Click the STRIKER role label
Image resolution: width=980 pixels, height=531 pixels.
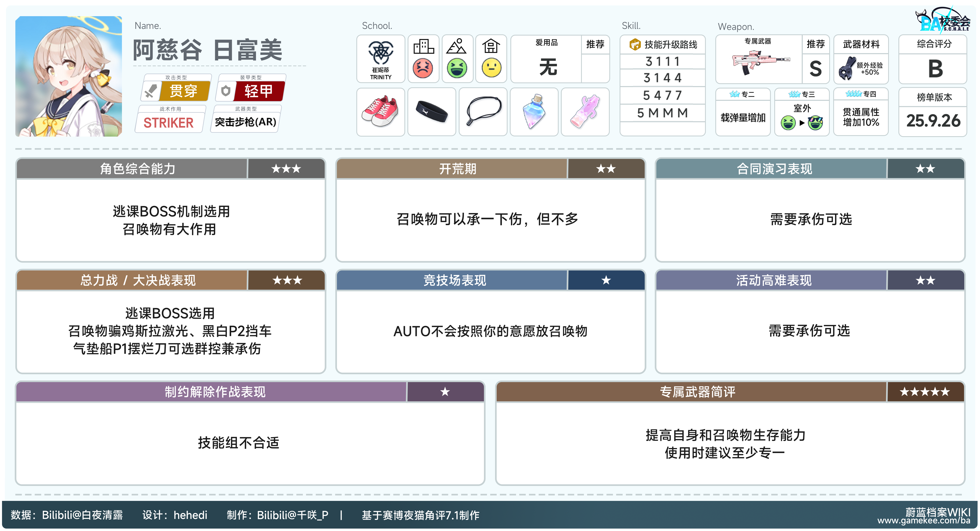(x=169, y=123)
